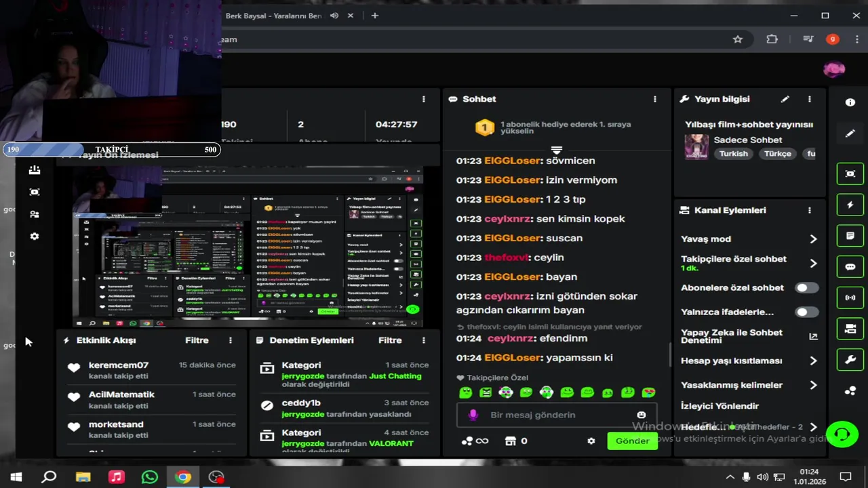The width and height of the screenshot is (868, 488).
Task: Switch to the Berk Baysal browser tab
Action: point(274,16)
